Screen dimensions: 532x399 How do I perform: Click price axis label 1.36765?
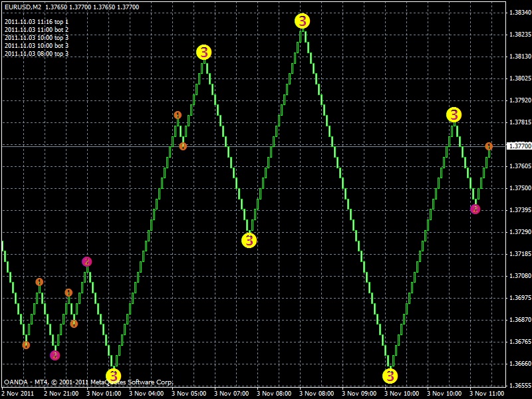[x=520, y=342]
